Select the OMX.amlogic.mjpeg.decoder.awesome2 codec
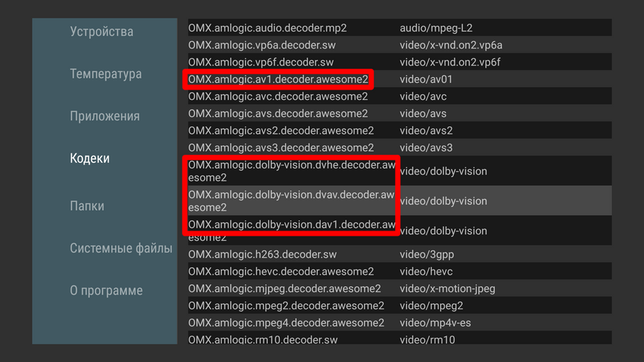Screen dimensions: 644x362 (x=284, y=289)
